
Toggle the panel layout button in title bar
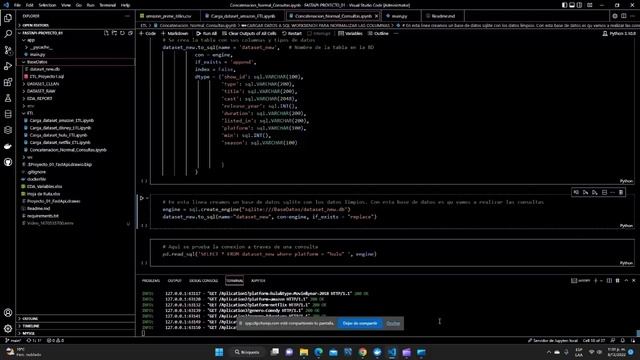pyautogui.click(x=572, y=5)
